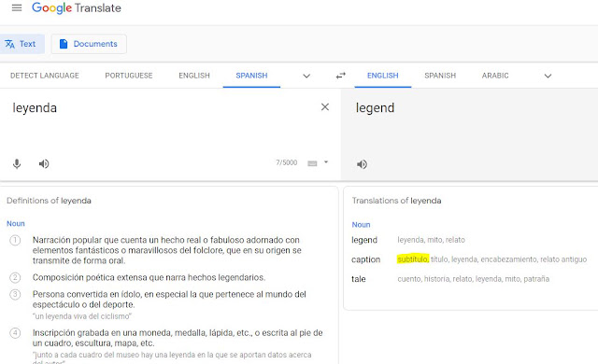Screen dimensions: 598x364
Task: Click the translated output legend
Action: coord(375,107)
